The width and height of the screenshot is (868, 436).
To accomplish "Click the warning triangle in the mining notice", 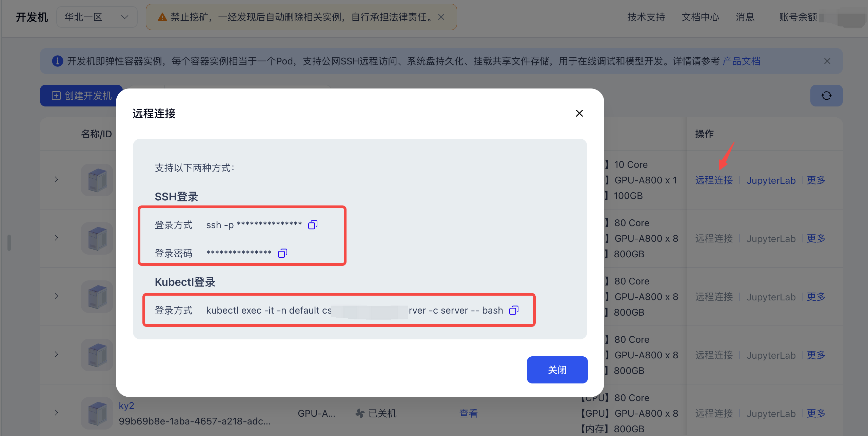I will click(163, 17).
